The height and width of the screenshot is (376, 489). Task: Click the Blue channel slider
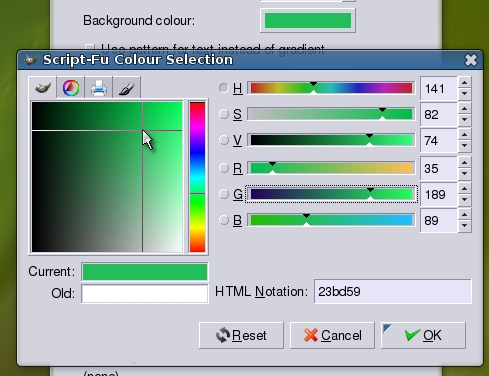point(331,220)
